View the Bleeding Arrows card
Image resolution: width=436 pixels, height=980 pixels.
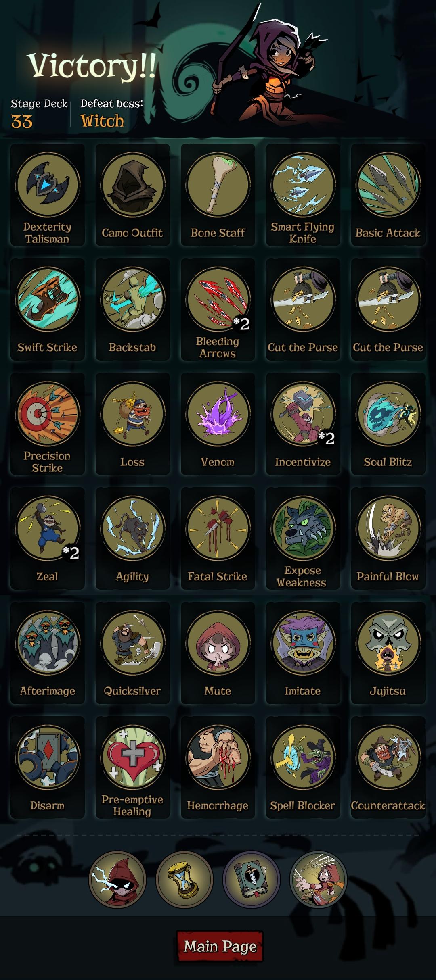pos(218,309)
